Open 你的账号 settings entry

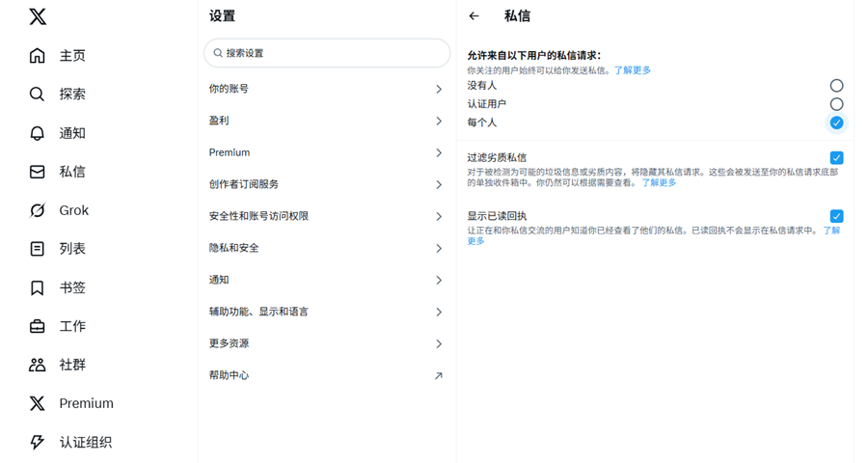coord(327,89)
